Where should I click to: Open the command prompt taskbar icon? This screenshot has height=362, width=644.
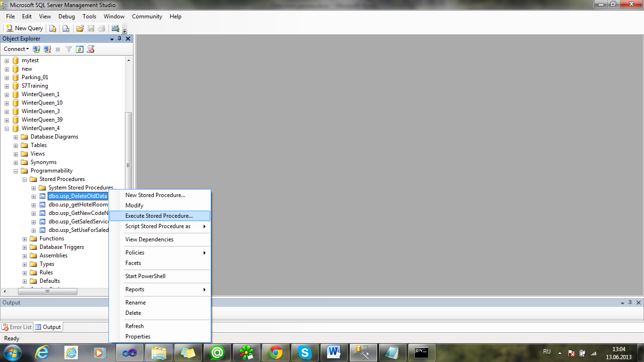[421, 352]
